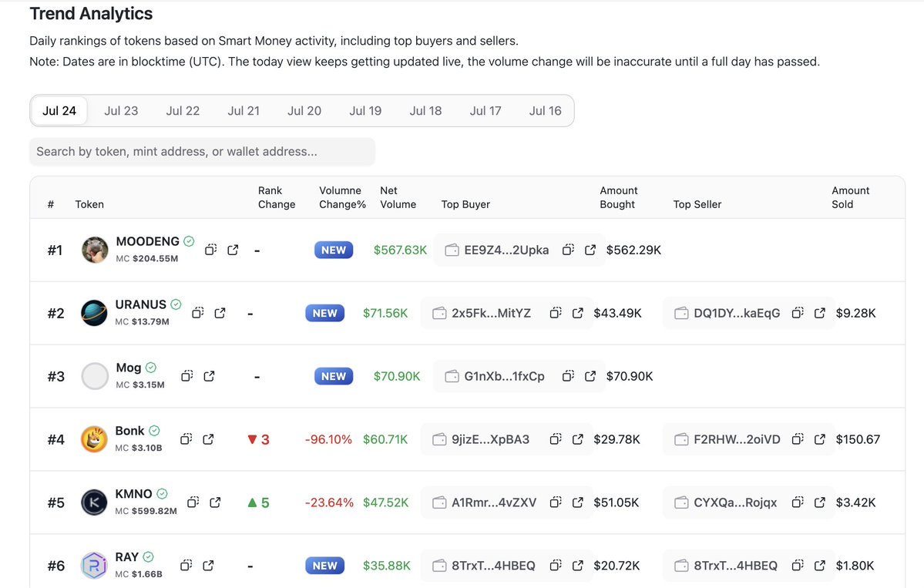Select the Jul 24 date tab

click(59, 111)
